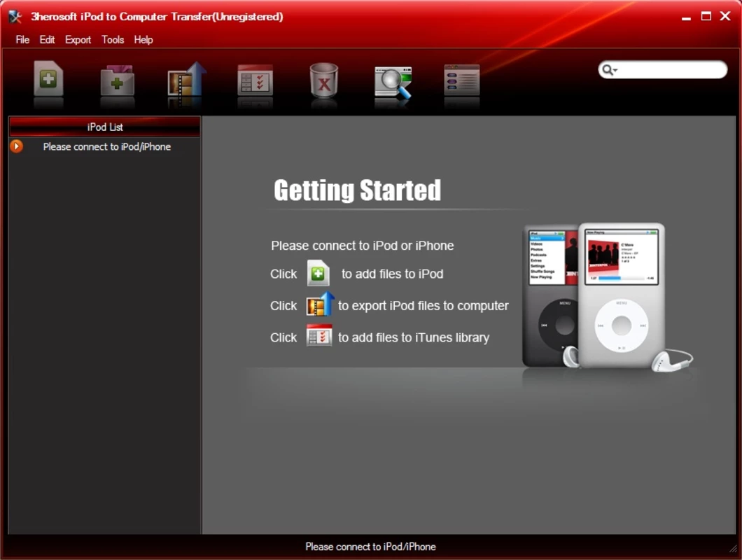This screenshot has width=742, height=560.
Task: Open the Export menu
Action: pos(78,40)
